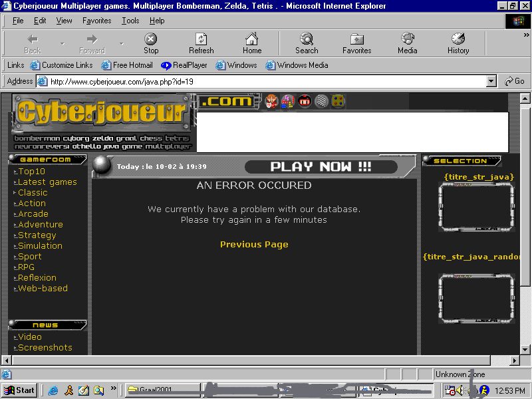The height and width of the screenshot is (399, 532).
Task: Open the Back history dropdown arrow
Action: pyautogui.click(x=63, y=44)
